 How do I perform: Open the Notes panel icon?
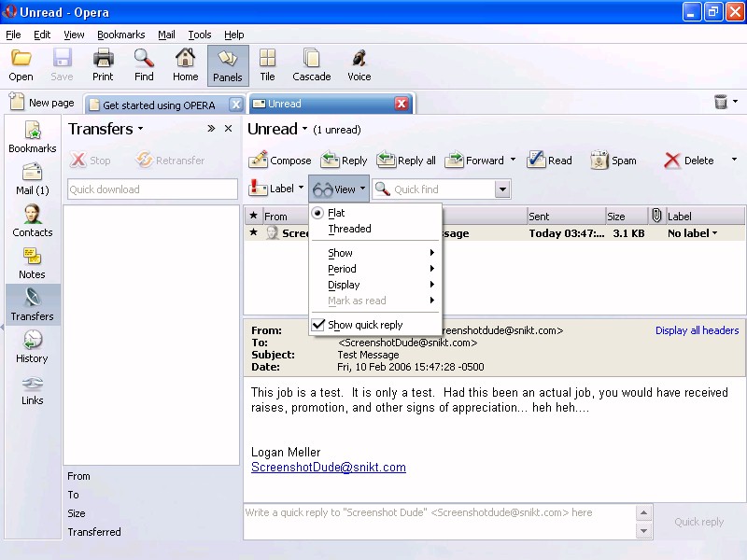tap(32, 262)
